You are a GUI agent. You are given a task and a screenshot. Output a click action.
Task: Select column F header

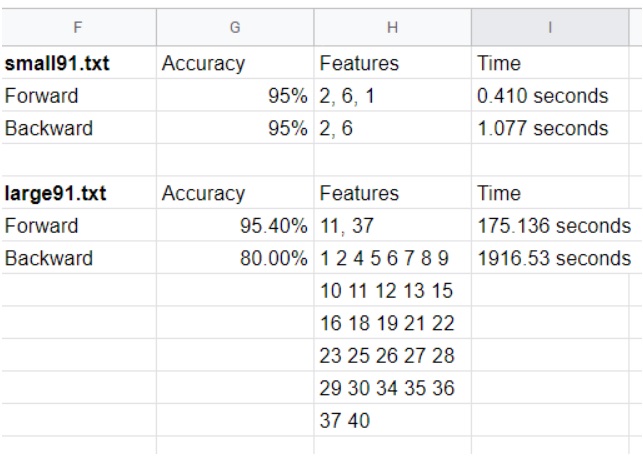[78, 28]
